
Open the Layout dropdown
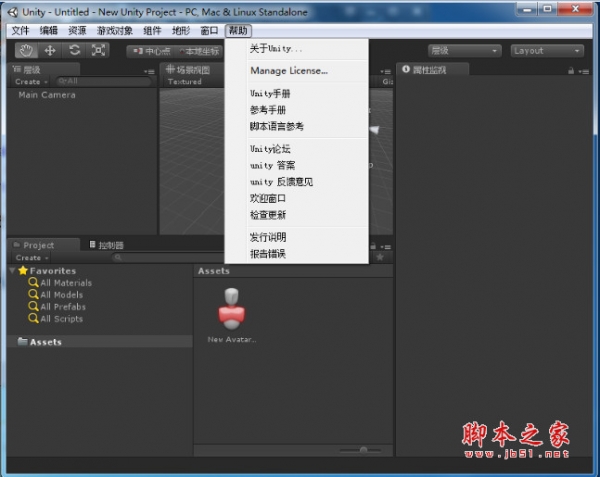tap(547, 51)
